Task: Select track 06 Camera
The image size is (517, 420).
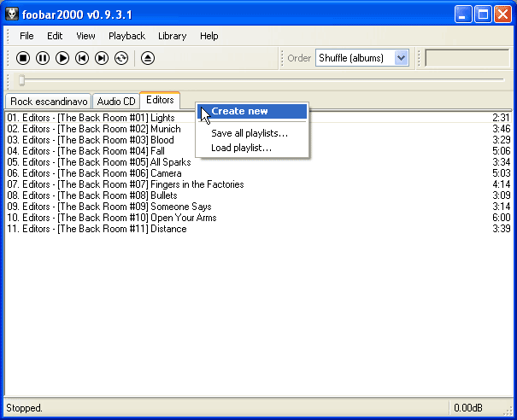Action: coord(258,173)
